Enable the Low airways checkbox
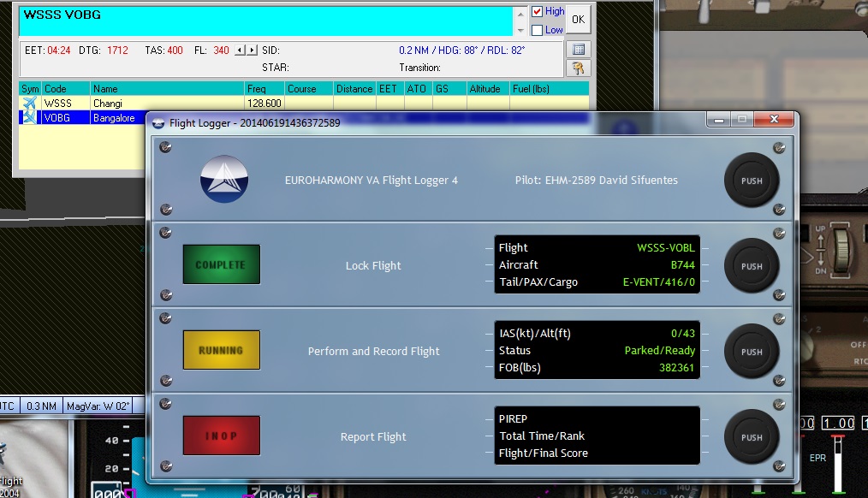Image resolution: width=868 pixels, height=498 pixels. 537,30
